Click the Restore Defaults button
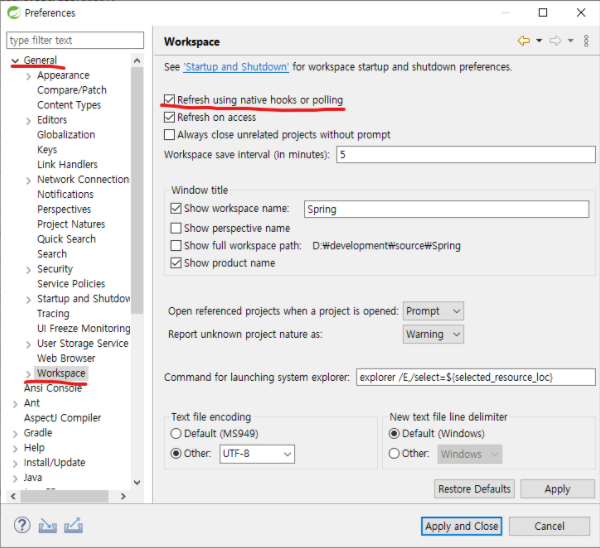 point(474,489)
